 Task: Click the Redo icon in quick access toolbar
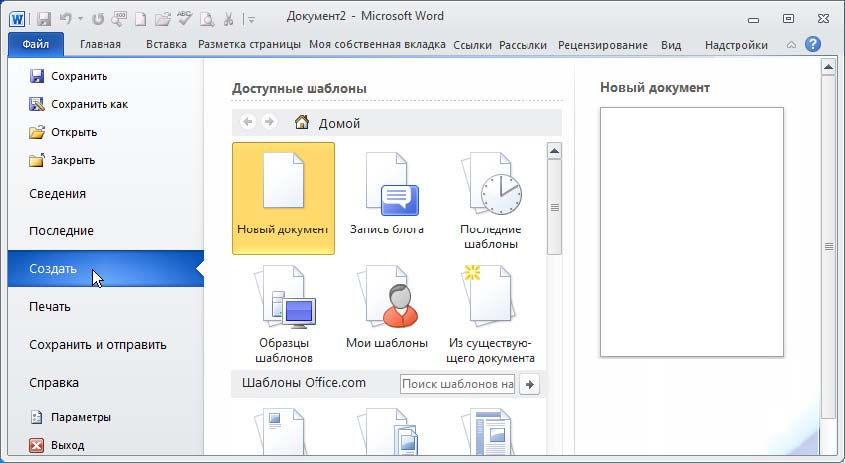pyautogui.click(x=98, y=20)
